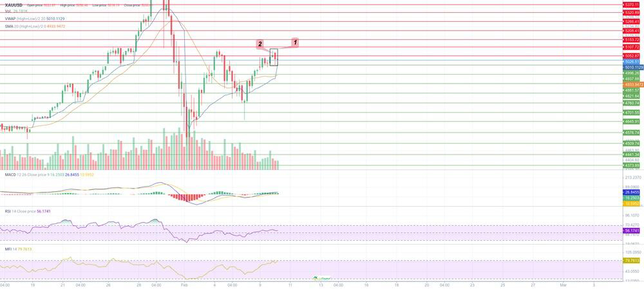Select the blue 5010.1129 VWAP price tag
Image resolution: width=644 pixels, height=289 pixels.
[632, 67]
